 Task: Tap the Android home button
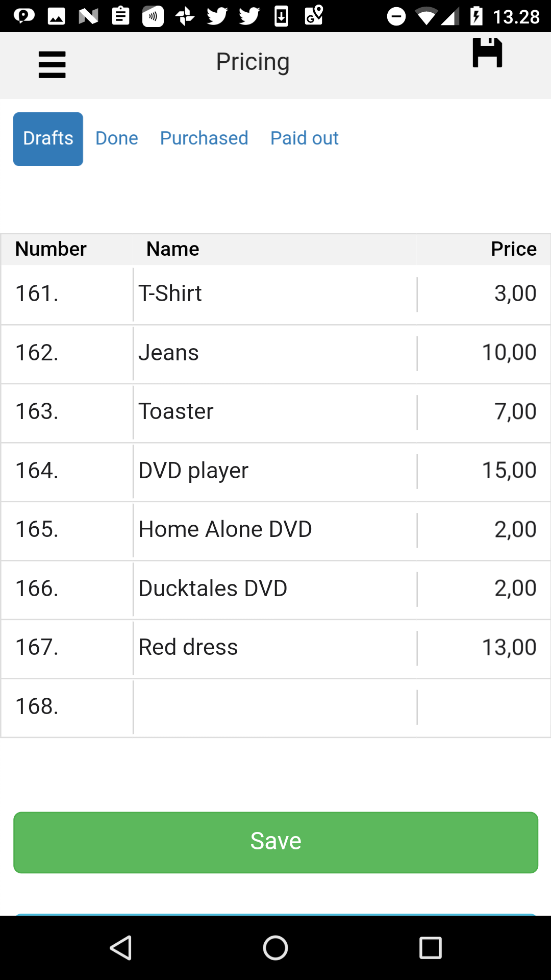[275, 948]
